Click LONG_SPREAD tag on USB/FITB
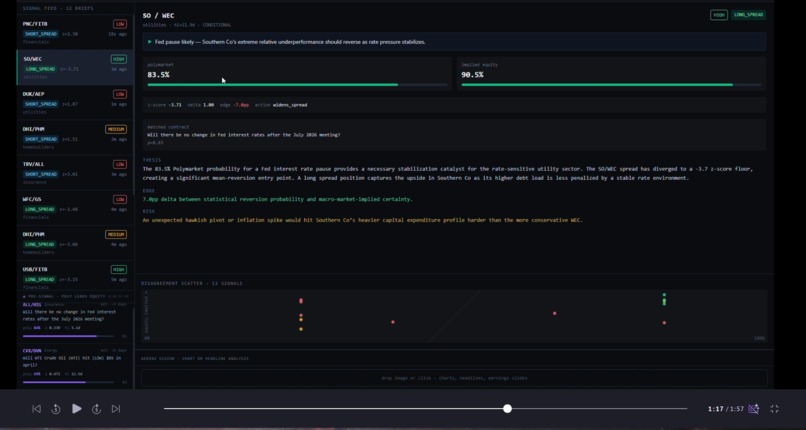 pyautogui.click(x=40, y=279)
